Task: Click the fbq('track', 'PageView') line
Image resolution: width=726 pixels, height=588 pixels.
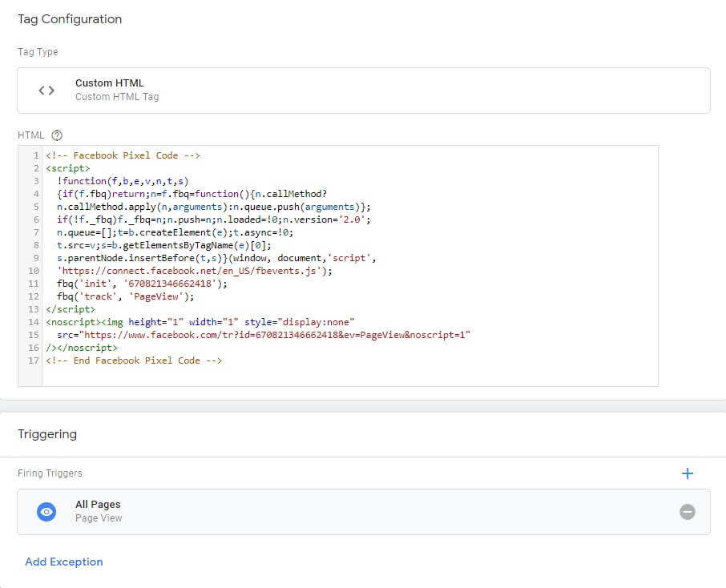Action: [126, 296]
